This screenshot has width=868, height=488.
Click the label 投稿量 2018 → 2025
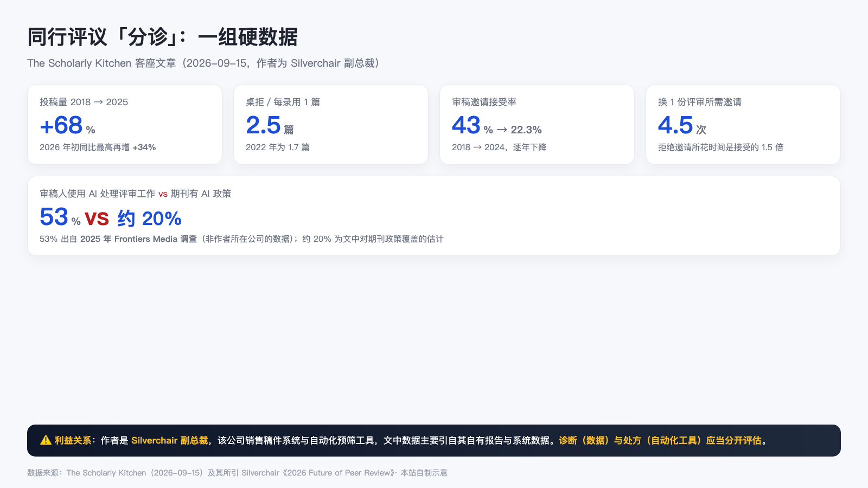tap(84, 102)
